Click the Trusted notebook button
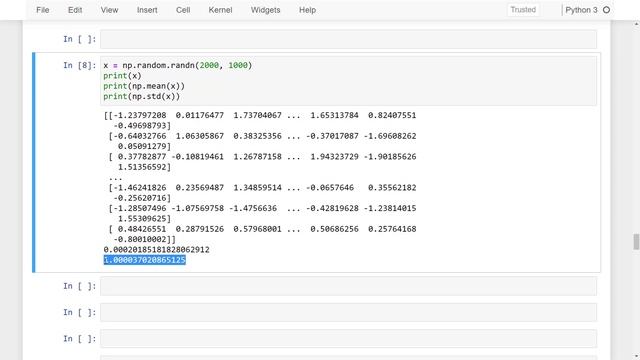640x360 pixels. coord(523,10)
